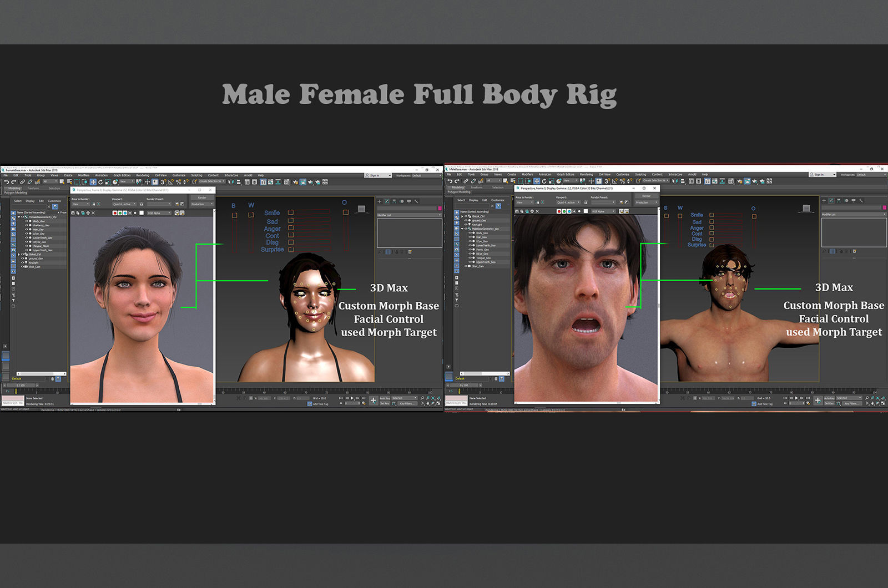
Task: Click Smile slider handle in FemaleBase.max viewport
Action: tap(291, 212)
